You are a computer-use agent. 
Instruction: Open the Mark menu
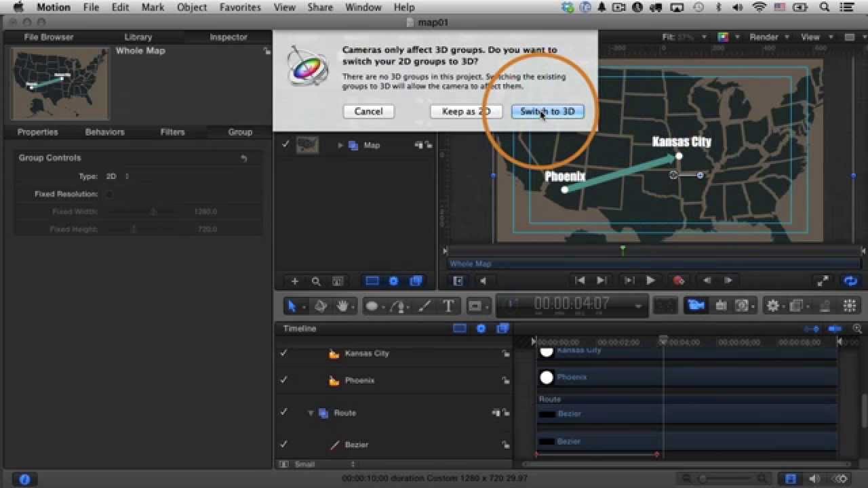153,7
